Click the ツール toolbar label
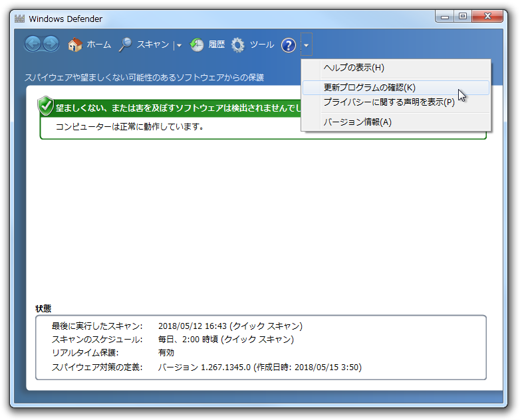Screen dimensions: 520x420 click(x=261, y=45)
